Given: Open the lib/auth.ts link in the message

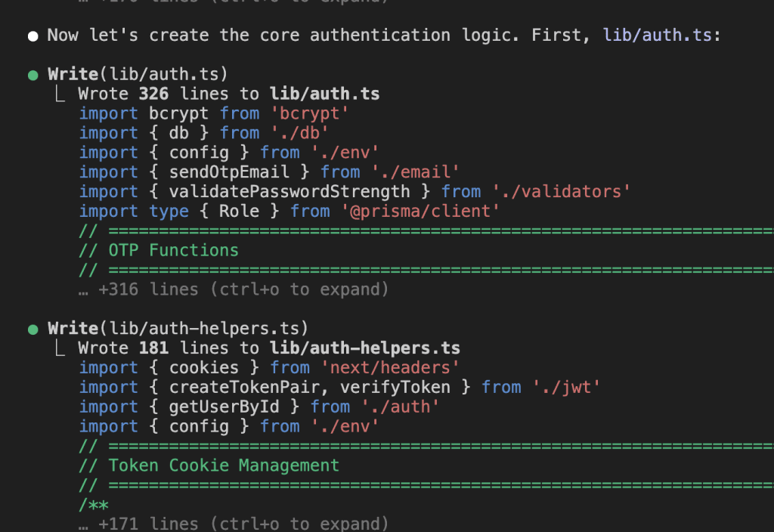Looking at the screenshot, I should click(657, 35).
